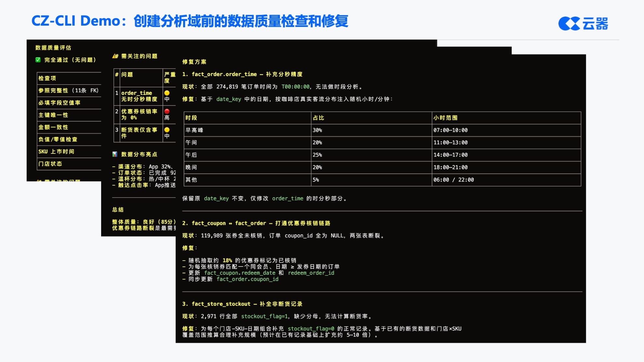This screenshot has width=644, height=362.
Task: Click the fact_order.coupon_id field name
Action: point(248,279)
